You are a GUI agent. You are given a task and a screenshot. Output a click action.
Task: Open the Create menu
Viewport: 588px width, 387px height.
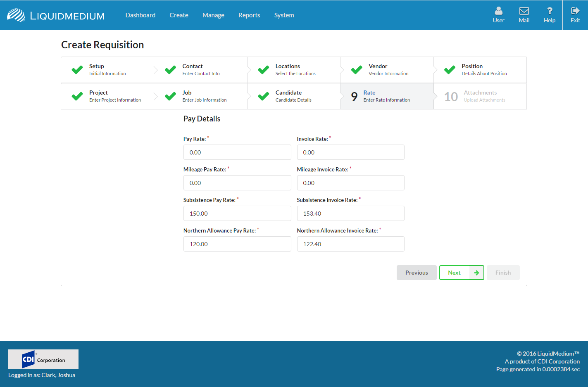(x=179, y=15)
